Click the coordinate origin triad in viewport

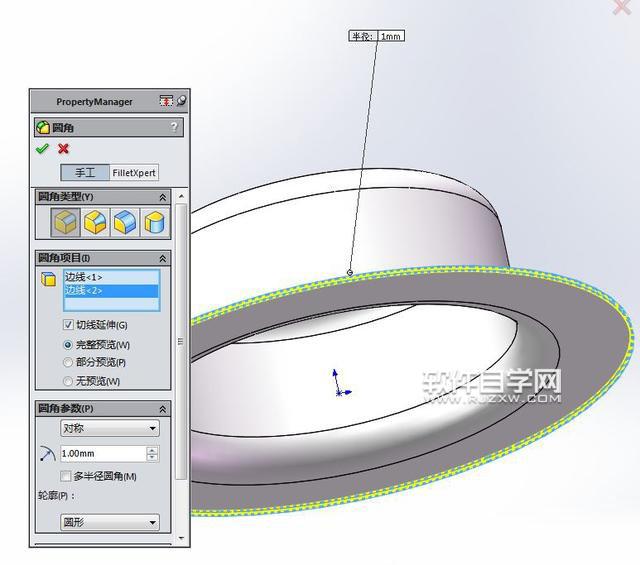pyautogui.click(x=340, y=385)
